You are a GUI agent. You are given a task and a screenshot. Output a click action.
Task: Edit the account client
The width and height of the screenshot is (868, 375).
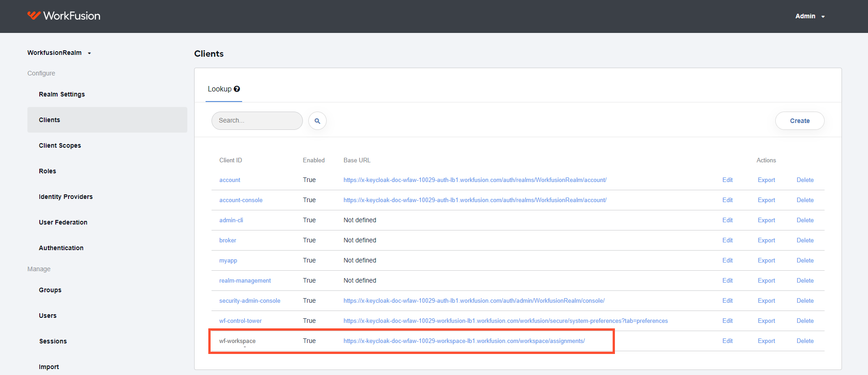[x=727, y=180]
